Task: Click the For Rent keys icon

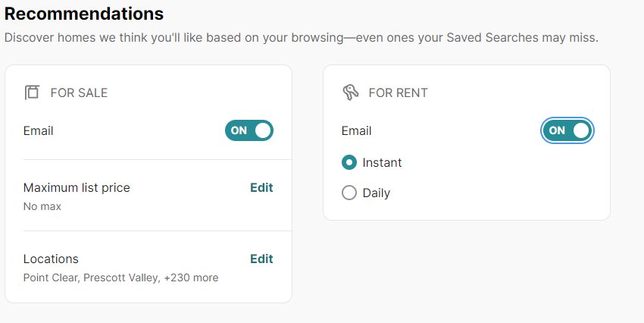Action: coord(350,93)
